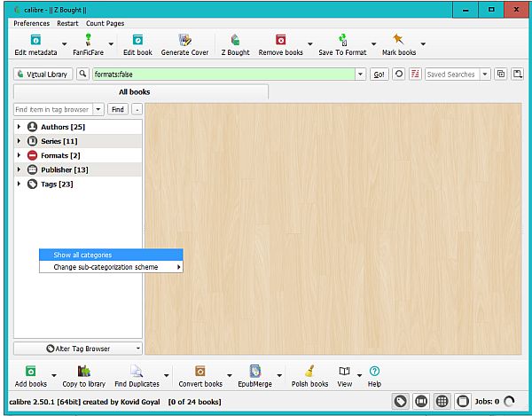
Task: Open the search history dropdown
Action: tap(360, 74)
